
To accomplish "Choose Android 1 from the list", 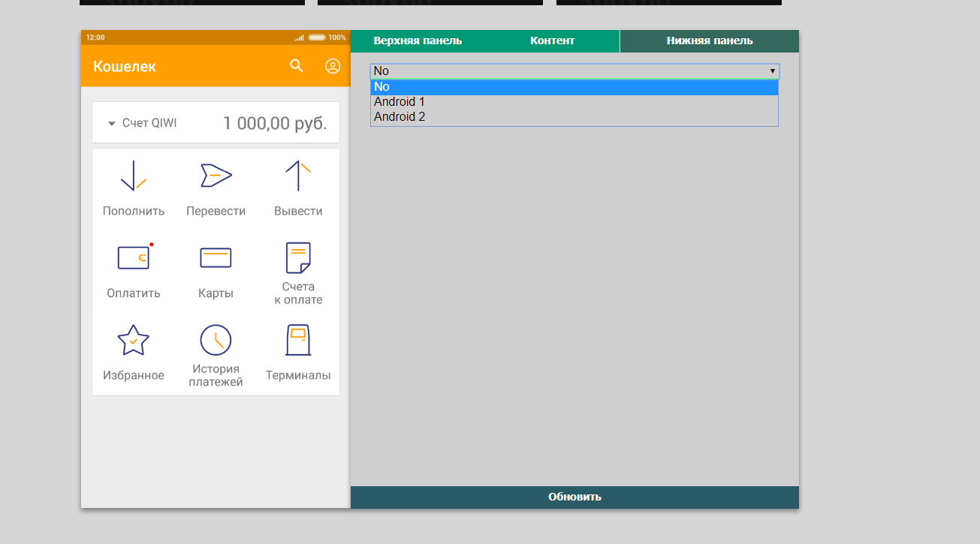I will tap(400, 102).
